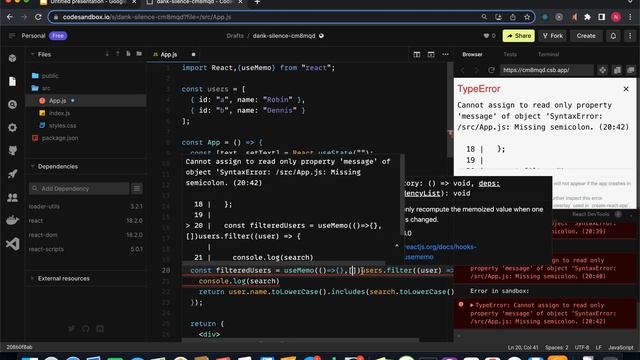Switch to the Terminal tab
The image size is (640, 360).
(x=548, y=54)
